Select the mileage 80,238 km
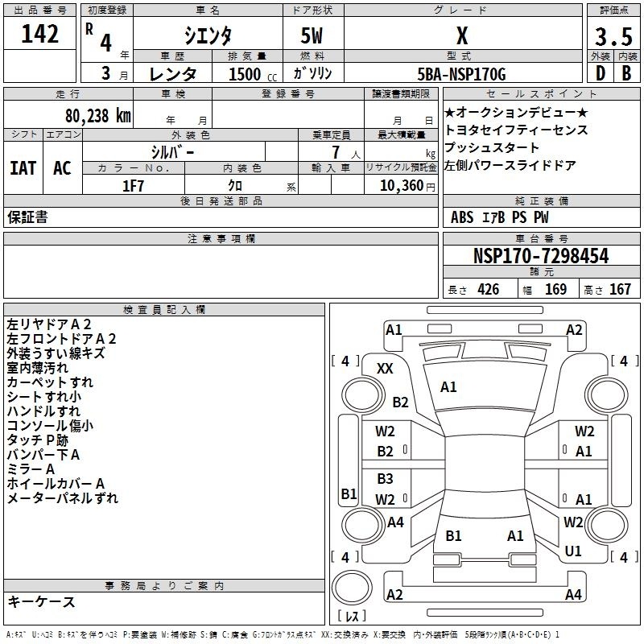Screen dimensions: 644x644 (98, 115)
